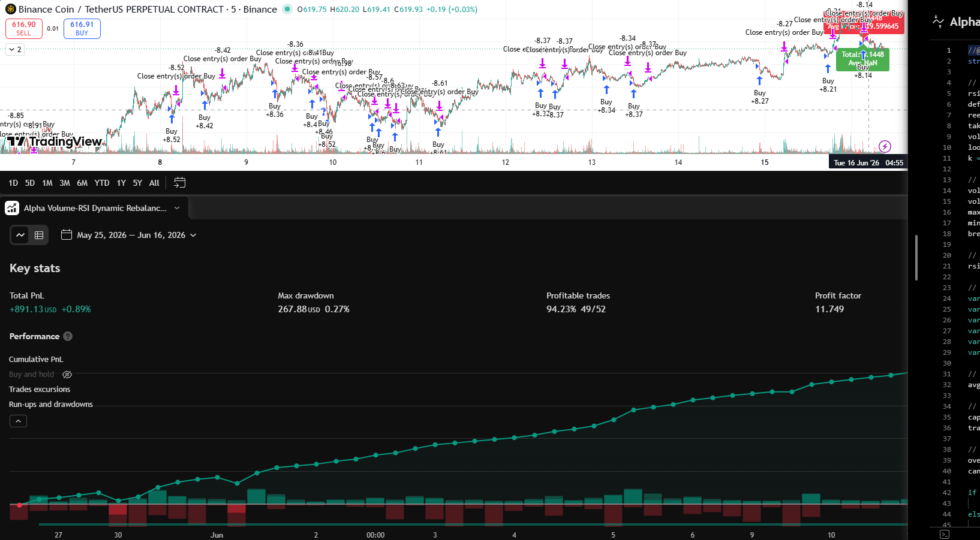
Task: Click the 616.91 BUY button
Action: (82, 28)
